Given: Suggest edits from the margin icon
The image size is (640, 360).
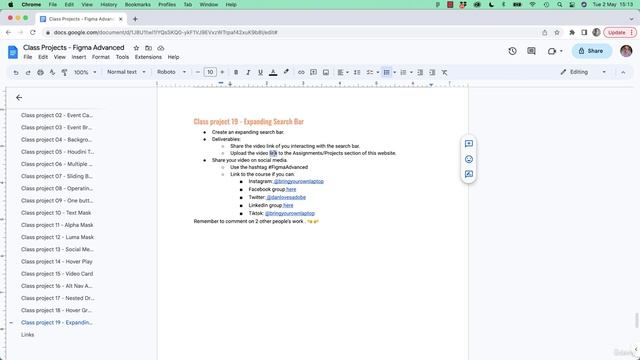Looking at the screenshot, I should click(x=469, y=174).
